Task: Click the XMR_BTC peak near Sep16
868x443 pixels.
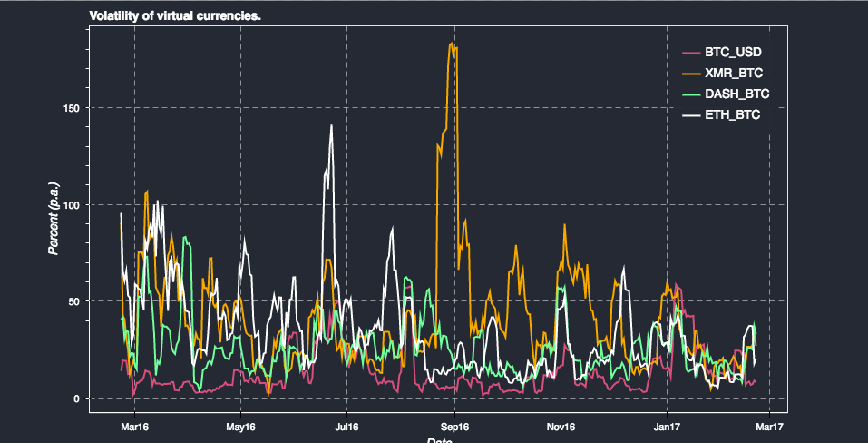Action: coord(452,44)
